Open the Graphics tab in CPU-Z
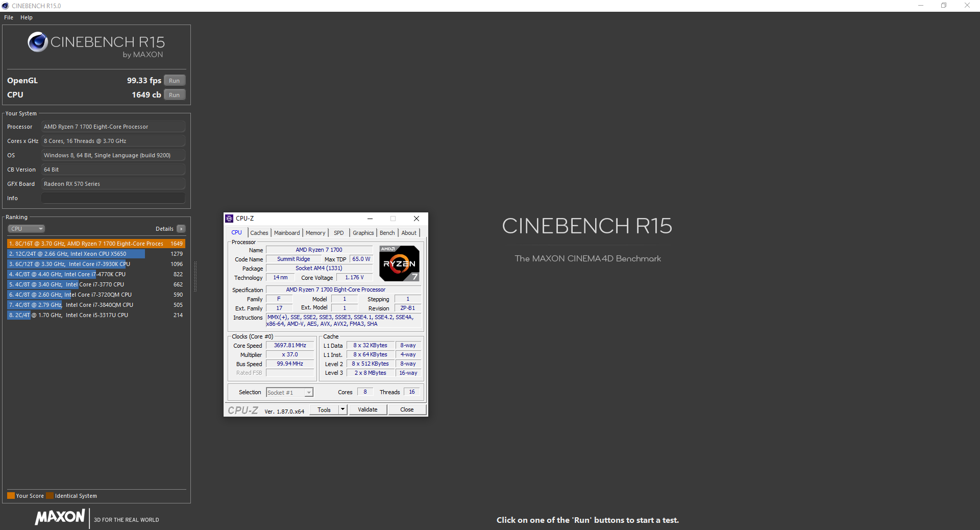The height and width of the screenshot is (530, 980). [363, 233]
